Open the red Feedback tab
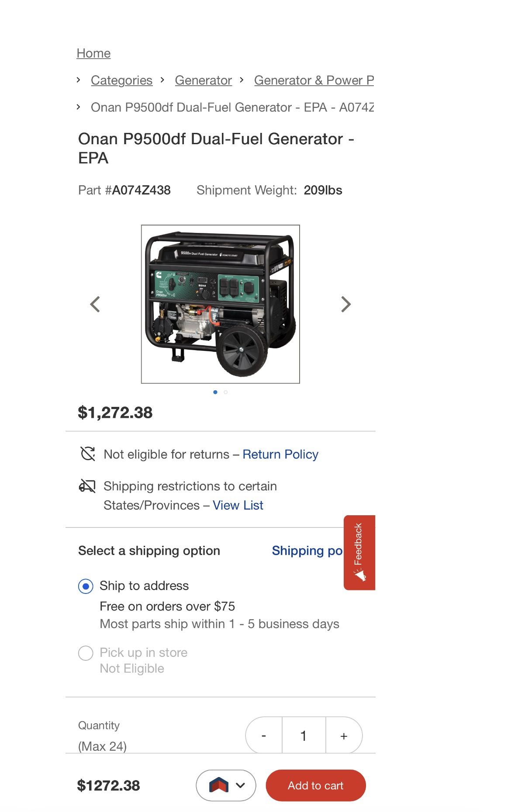 click(359, 552)
